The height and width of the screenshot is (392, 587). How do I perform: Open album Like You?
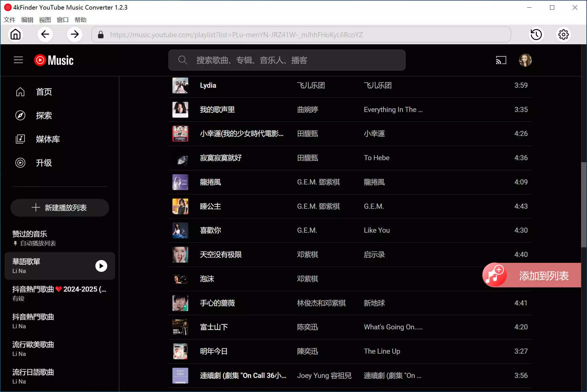(377, 230)
